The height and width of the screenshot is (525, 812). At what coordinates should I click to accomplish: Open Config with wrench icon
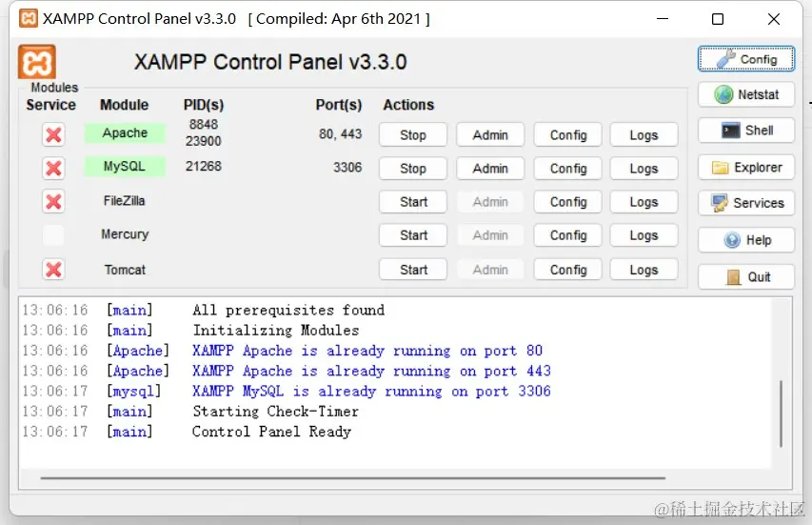746,58
